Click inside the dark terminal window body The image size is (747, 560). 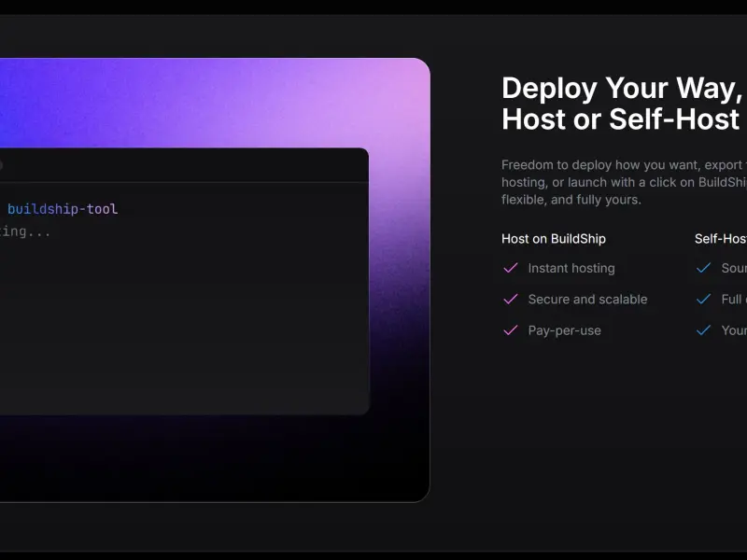click(184, 299)
